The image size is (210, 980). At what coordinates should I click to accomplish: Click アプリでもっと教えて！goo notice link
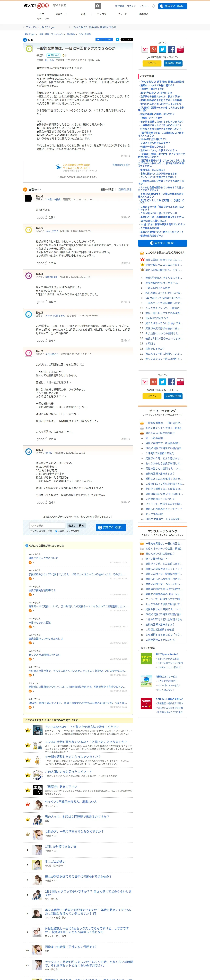coord(40,27)
